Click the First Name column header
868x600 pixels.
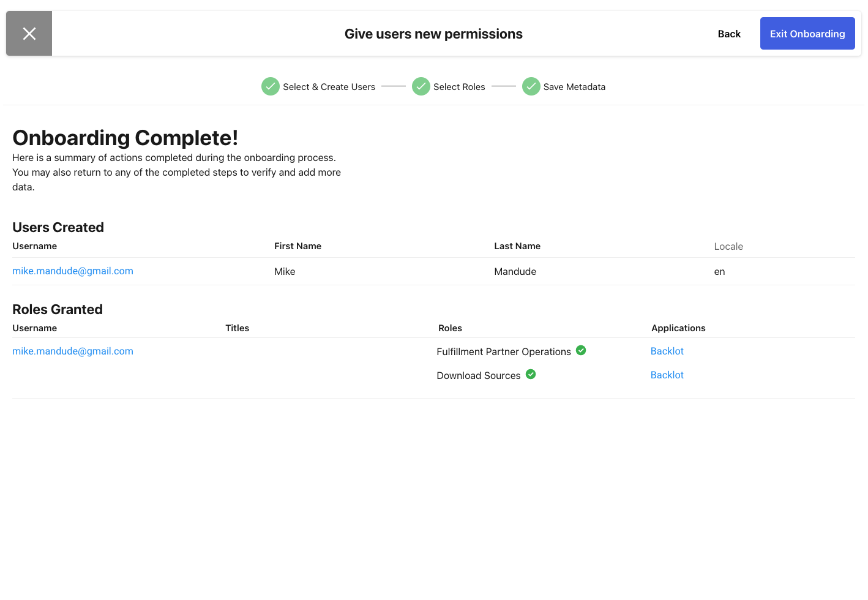pyautogui.click(x=297, y=246)
